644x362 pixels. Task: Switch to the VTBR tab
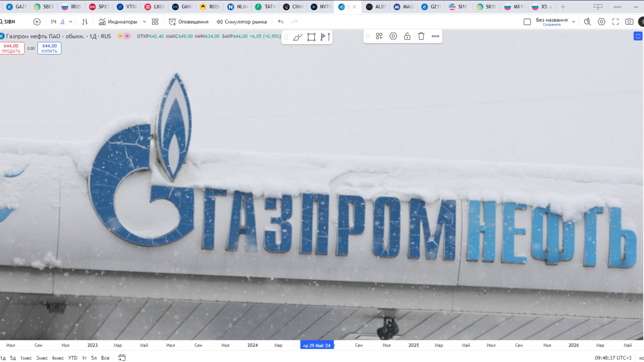127,7
